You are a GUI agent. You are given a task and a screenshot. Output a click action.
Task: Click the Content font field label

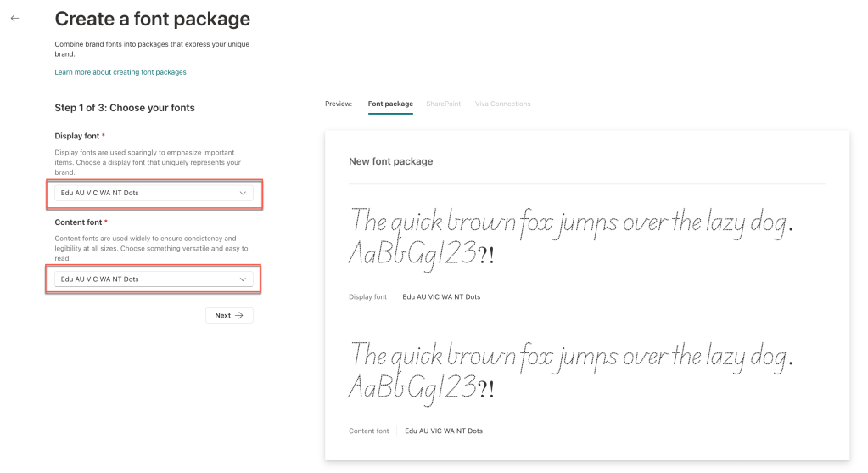click(x=80, y=222)
